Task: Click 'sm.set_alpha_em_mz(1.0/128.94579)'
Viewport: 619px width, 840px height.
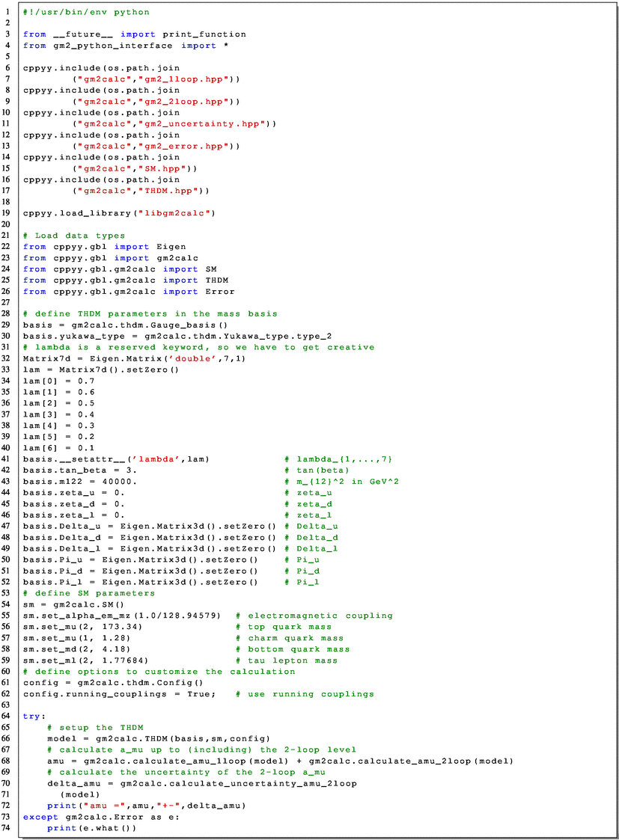Action: [x=122, y=616]
